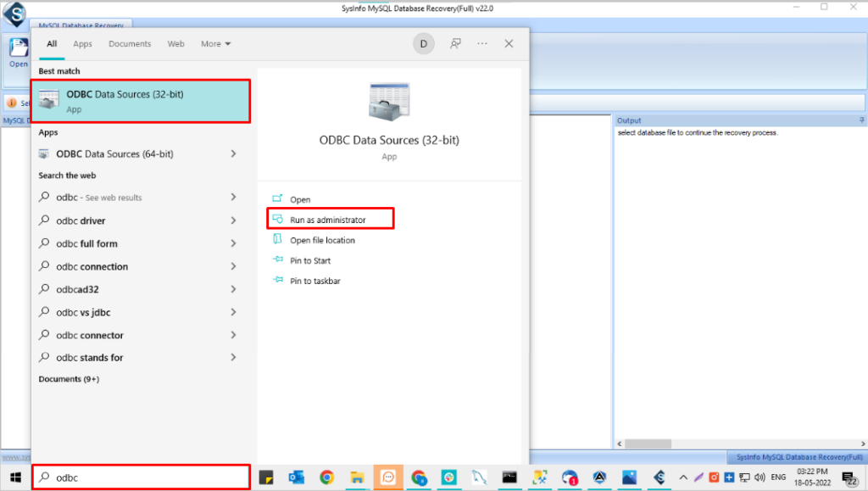Click the Windows Start button
The width and height of the screenshot is (868, 491).
(14, 477)
